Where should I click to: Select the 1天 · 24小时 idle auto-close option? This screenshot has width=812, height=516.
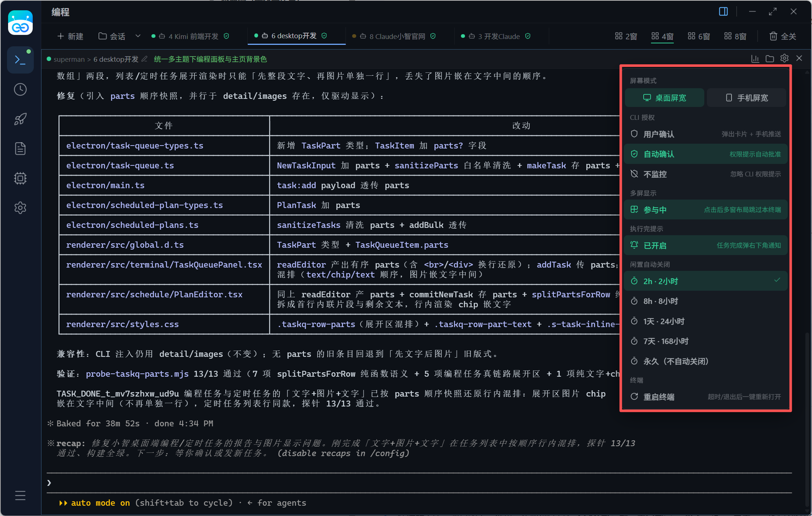(x=706, y=321)
